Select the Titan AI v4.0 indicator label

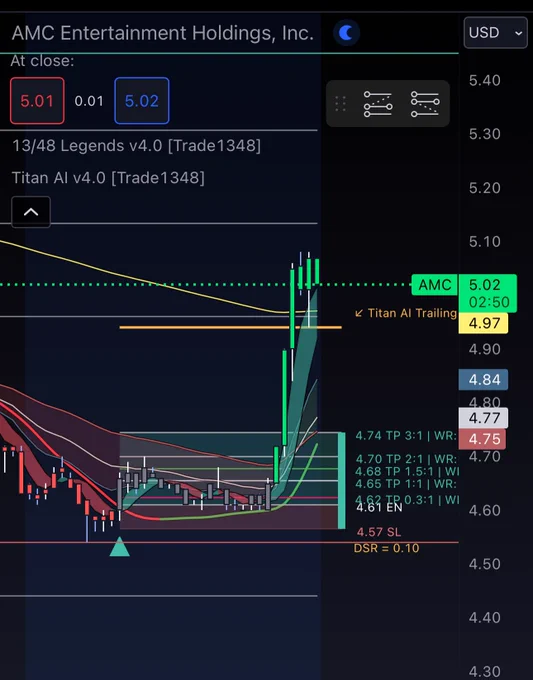pyautogui.click(x=108, y=178)
